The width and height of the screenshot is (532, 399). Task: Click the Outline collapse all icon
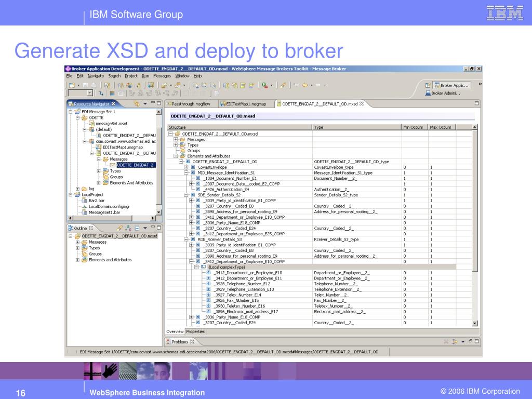tap(137, 228)
